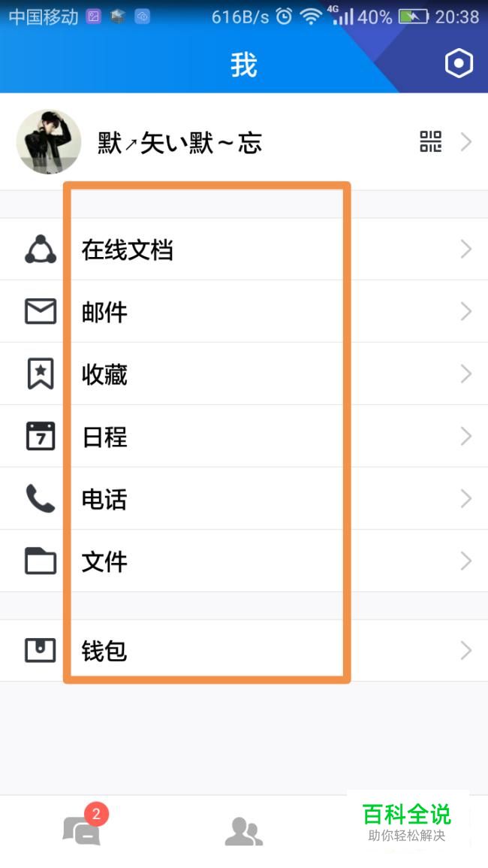This screenshot has height=868, width=488.
Task: Tap the file folder icon
Action: [41, 561]
